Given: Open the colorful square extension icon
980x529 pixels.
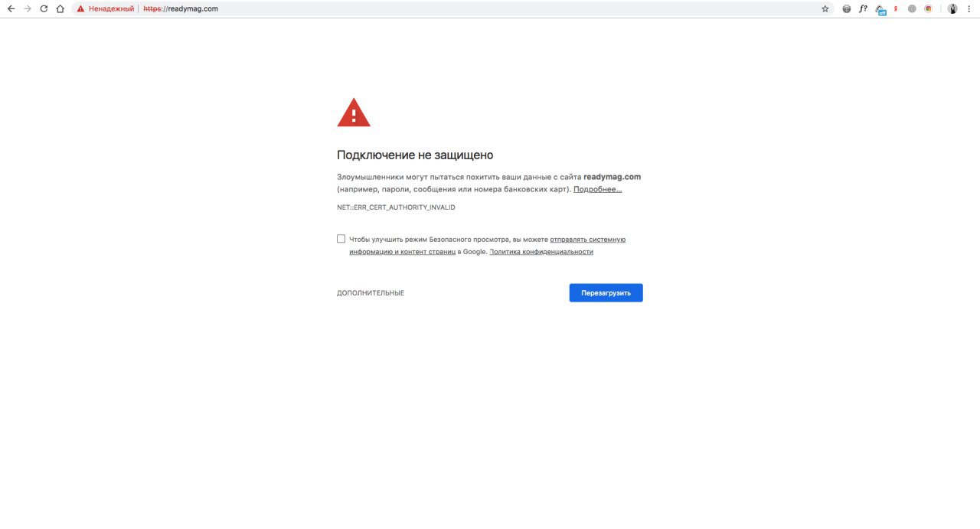Looking at the screenshot, I should [x=928, y=8].
